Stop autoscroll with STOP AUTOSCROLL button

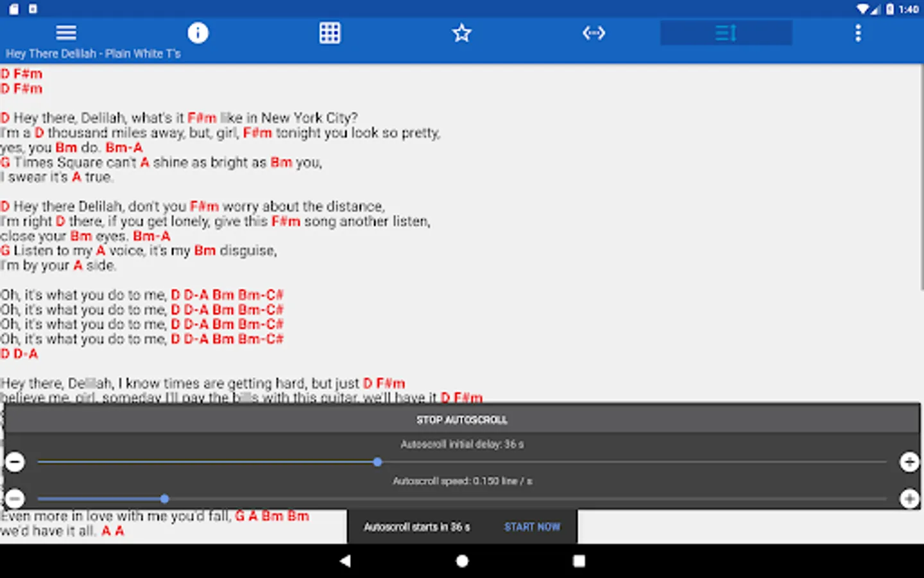461,419
